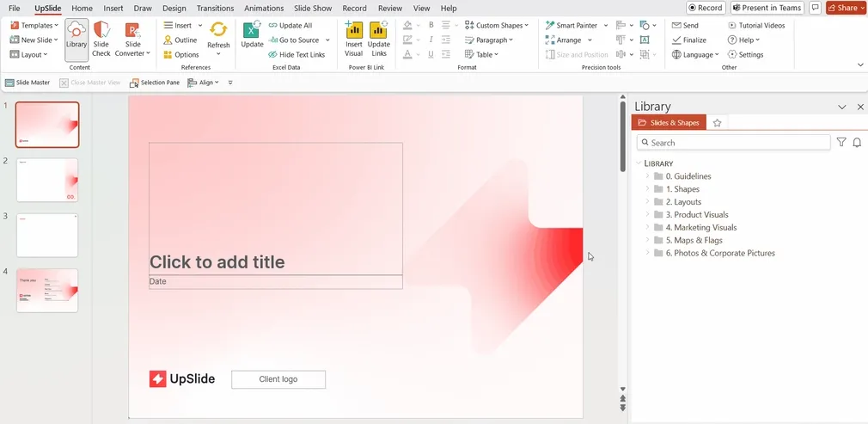This screenshot has width=868, height=424.
Task: Expand the 1. Shapes folder
Action: click(x=647, y=189)
